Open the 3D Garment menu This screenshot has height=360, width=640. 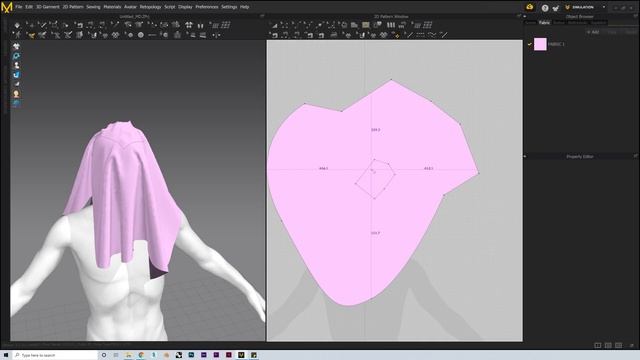pyautogui.click(x=48, y=7)
